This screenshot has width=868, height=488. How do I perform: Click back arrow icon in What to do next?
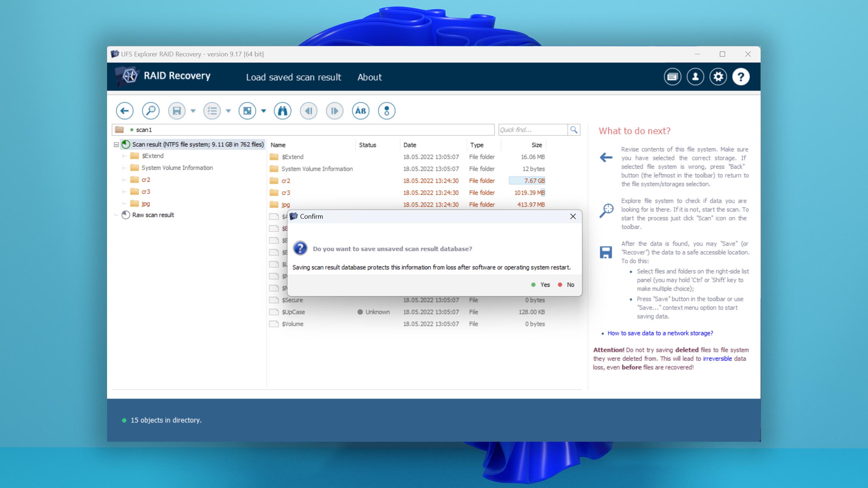[x=606, y=158]
